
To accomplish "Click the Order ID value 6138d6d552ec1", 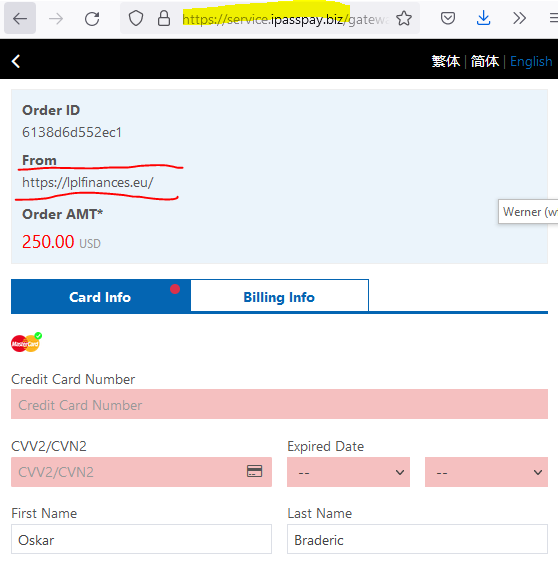I will click(x=72, y=132).
